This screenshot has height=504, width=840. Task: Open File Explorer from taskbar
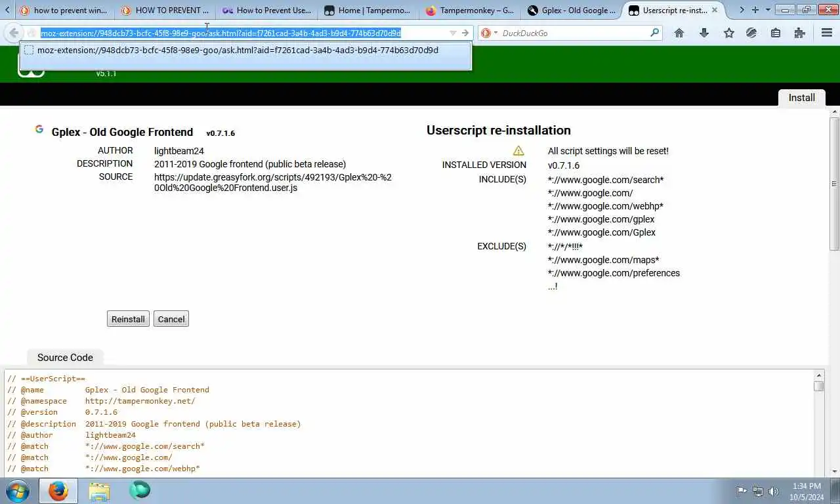(x=99, y=491)
